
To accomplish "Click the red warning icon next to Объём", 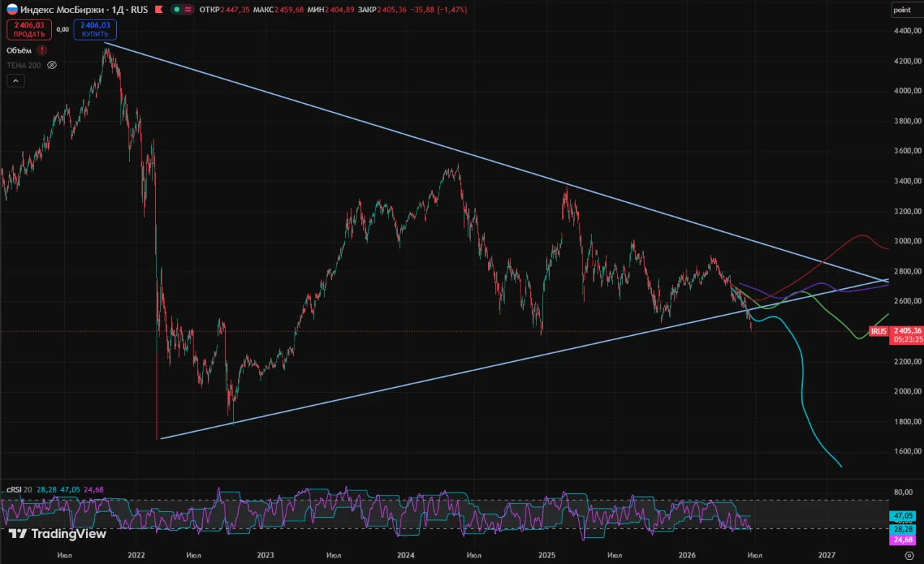I will 42,50.
